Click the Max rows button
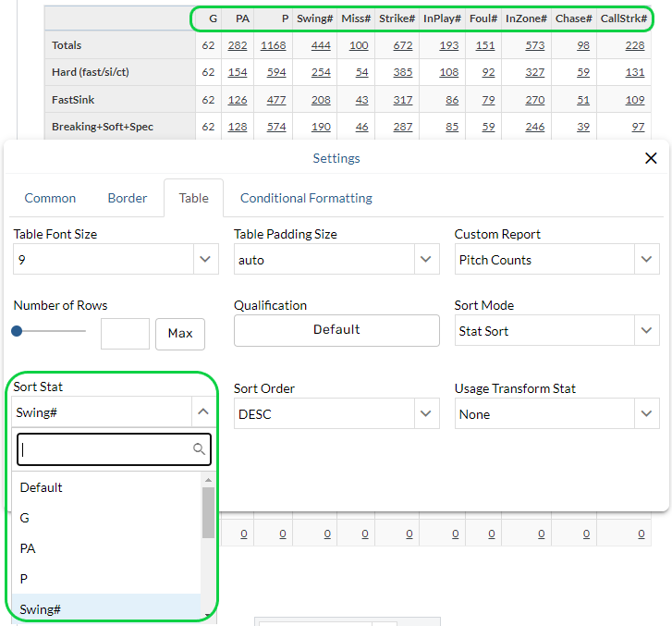The image size is (672, 626). pos(180,334)
